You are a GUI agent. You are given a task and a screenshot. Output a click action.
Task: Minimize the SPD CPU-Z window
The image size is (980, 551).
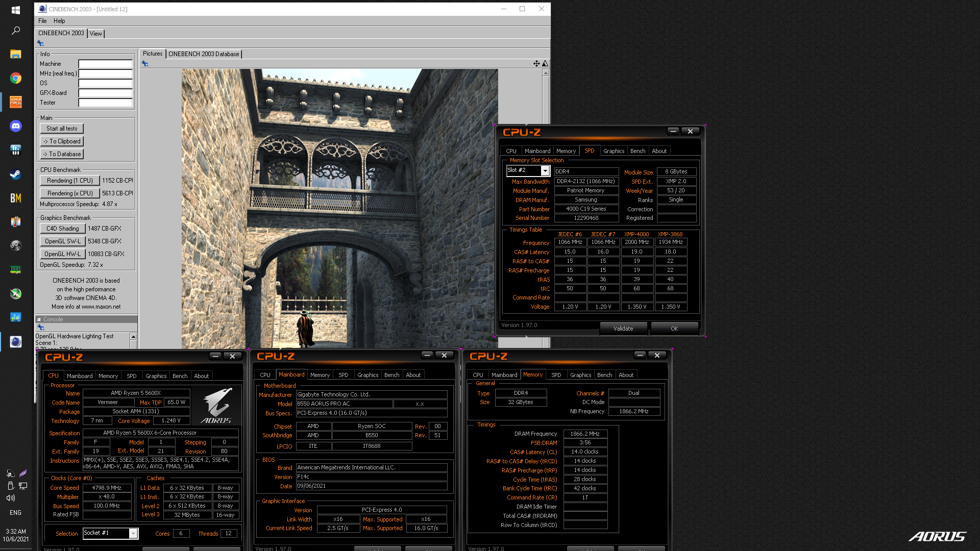pyautogui.click(x=673, y=132)
